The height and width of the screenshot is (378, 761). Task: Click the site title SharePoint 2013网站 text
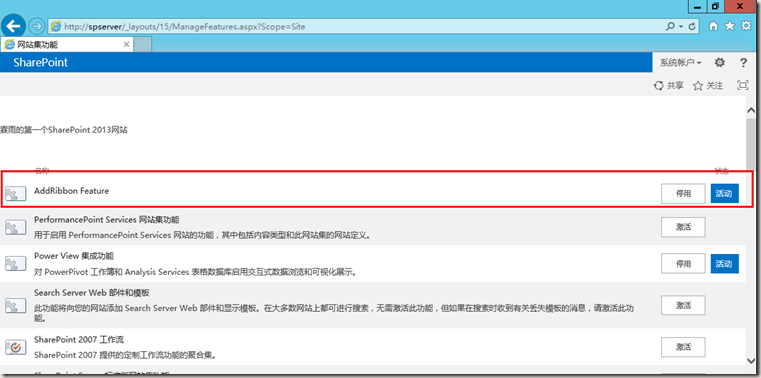tap(64, 130)
